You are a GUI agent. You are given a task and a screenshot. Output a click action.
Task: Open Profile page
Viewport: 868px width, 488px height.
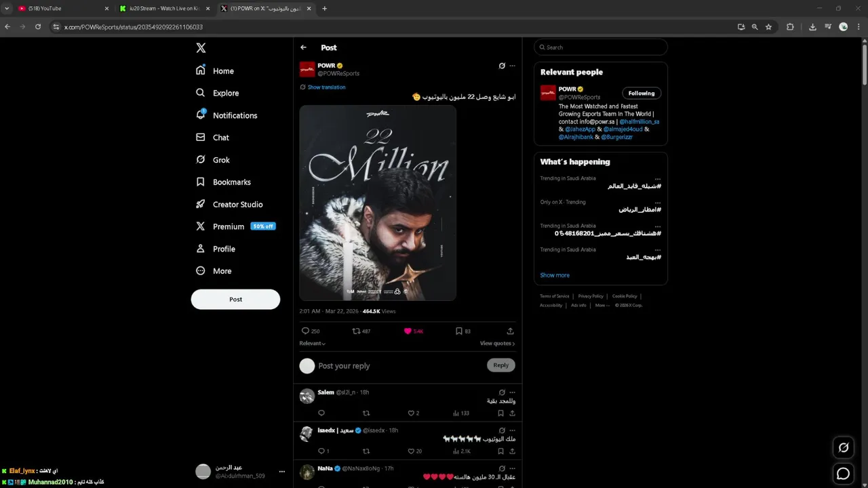click(215, 249)
